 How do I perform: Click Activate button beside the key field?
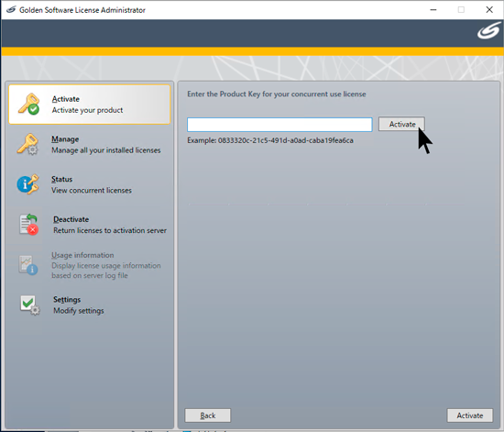tap(401, 124)
